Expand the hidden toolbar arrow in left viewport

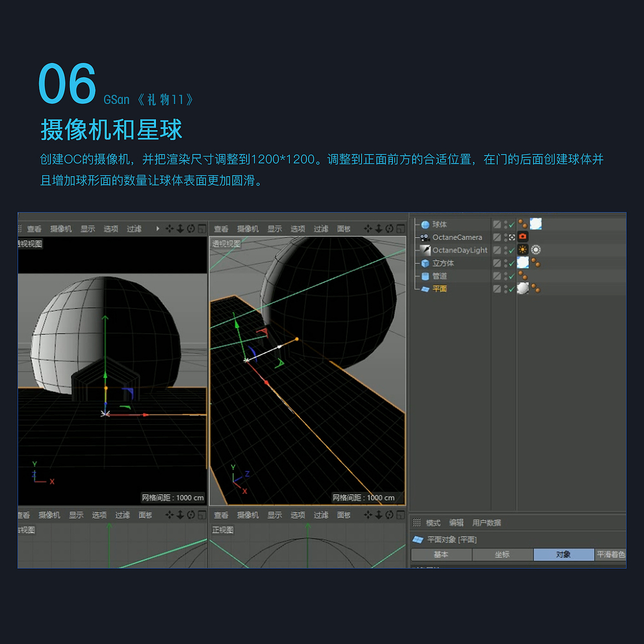(157, 228)
